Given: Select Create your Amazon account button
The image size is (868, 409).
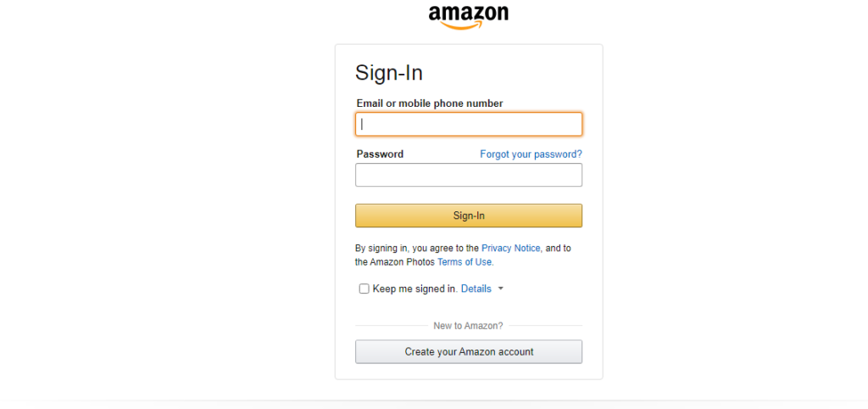Looking at the screenshot, I should pos(468,352).
